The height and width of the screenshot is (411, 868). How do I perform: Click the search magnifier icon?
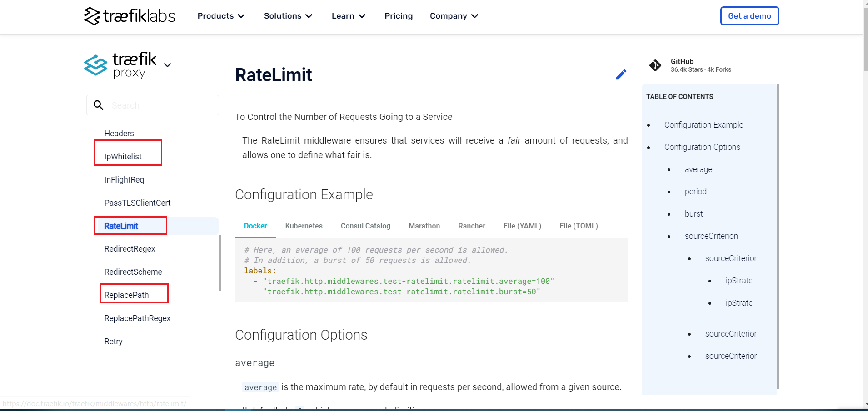click(98, 105)
